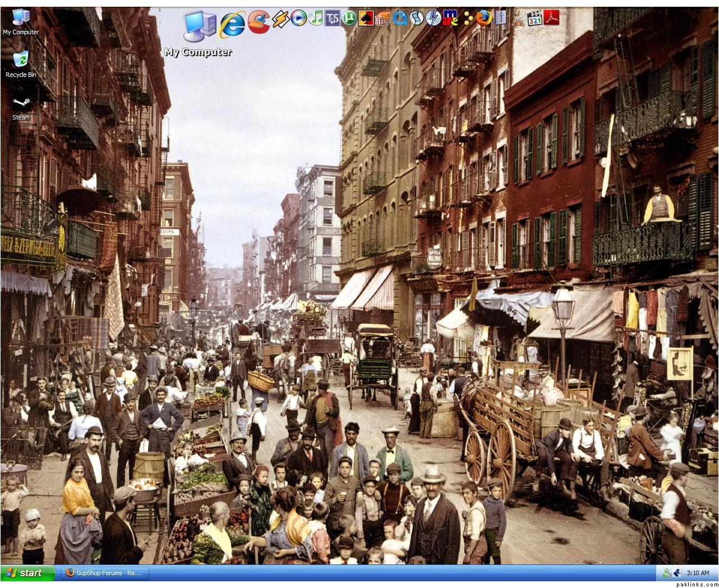The image size is (719, 588).
Task: Click the system tray clock
Action: coord(698,573)
